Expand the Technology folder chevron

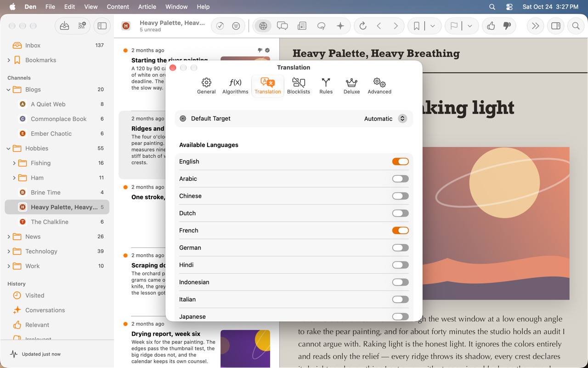pyautogui.click(x=9, y=252)
